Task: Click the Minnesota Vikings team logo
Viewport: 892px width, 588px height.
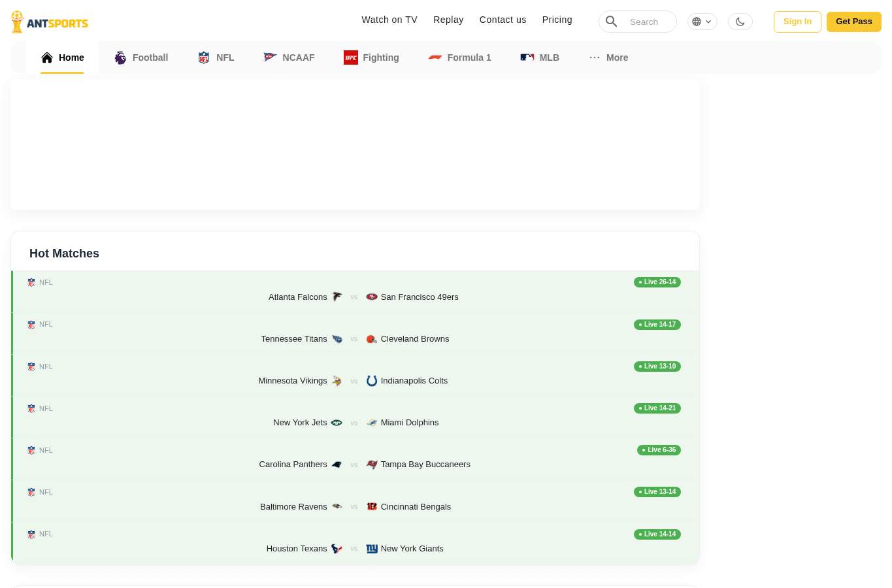Action: [x=337, y=380]
